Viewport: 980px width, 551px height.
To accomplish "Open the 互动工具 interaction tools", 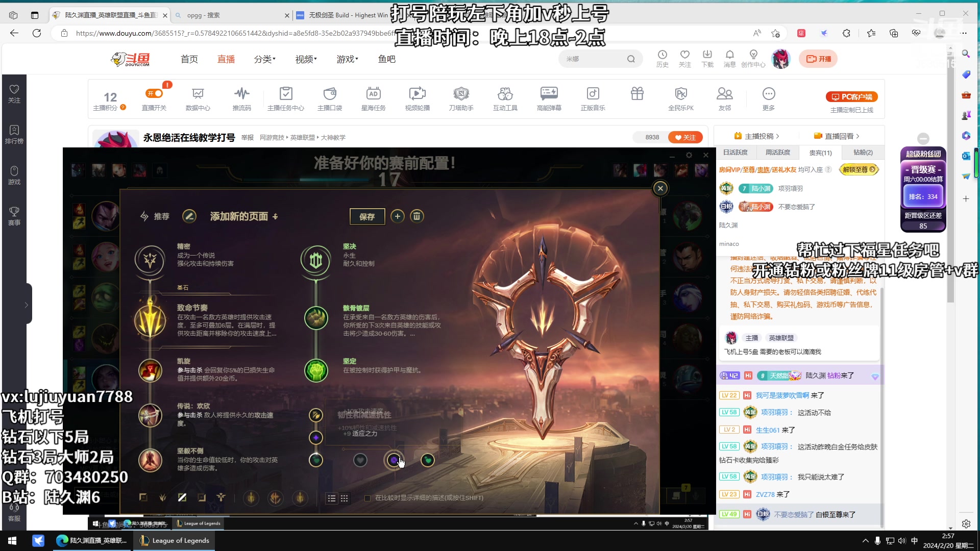I will click(x=505, y=98).
